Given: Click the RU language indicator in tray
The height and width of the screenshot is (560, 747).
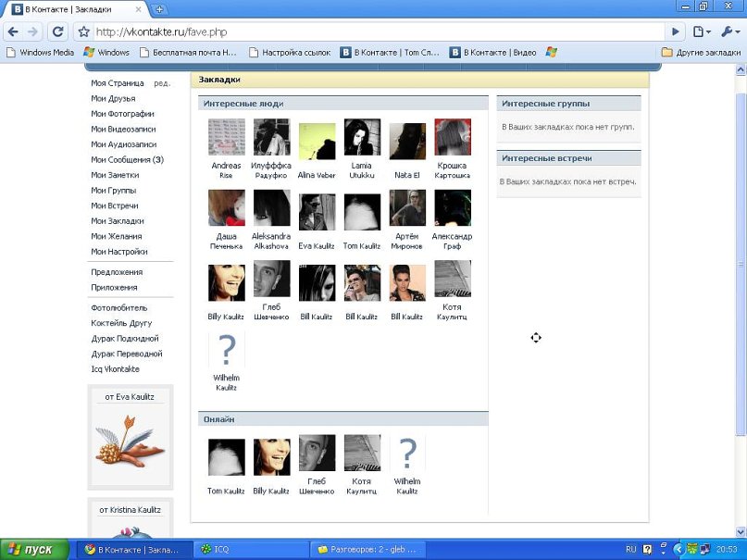Looking at the screenshot, I should 630,549.
